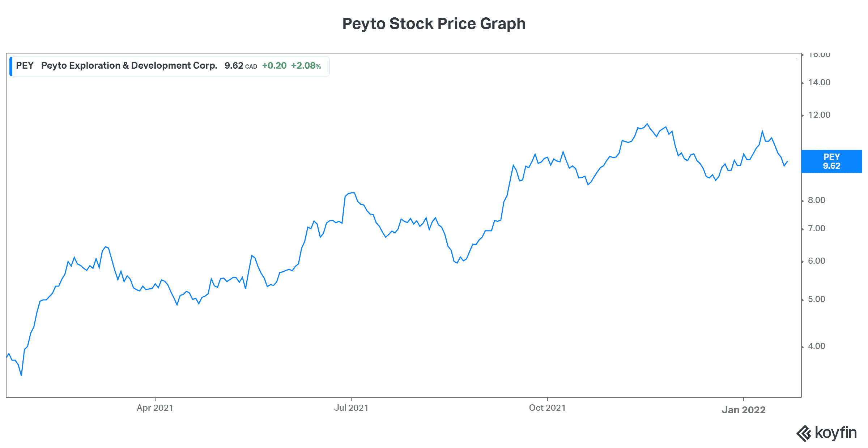Click the koyfin wordmark text
868x448 pixels.
point(836,433)
